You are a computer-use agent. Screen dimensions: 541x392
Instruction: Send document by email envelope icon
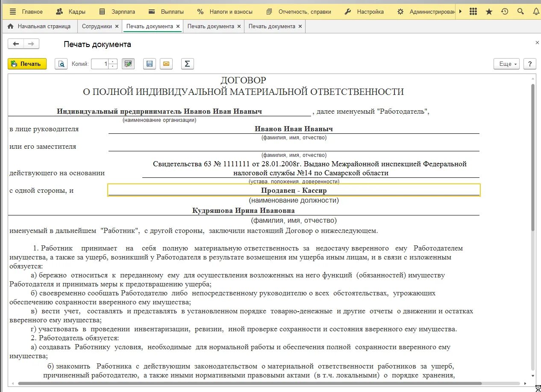[x=166, y=64]
